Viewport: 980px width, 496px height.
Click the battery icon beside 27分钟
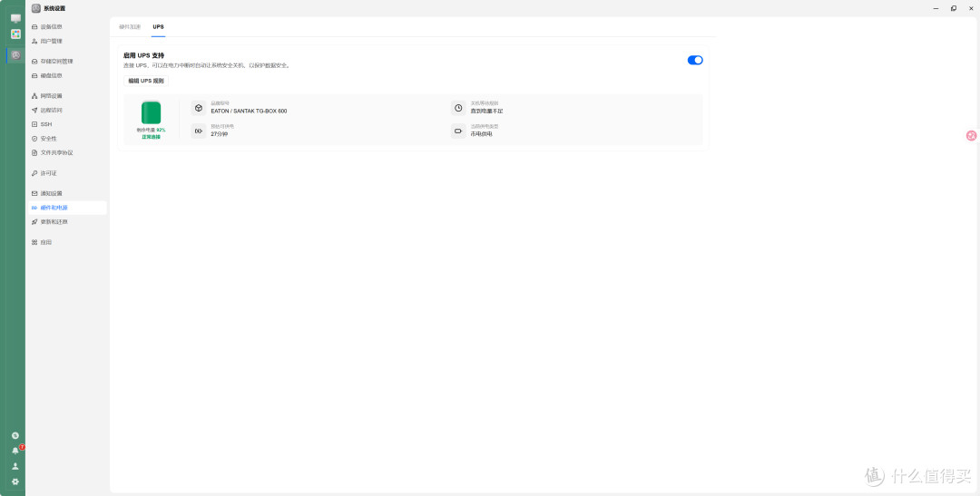(198, 131)
